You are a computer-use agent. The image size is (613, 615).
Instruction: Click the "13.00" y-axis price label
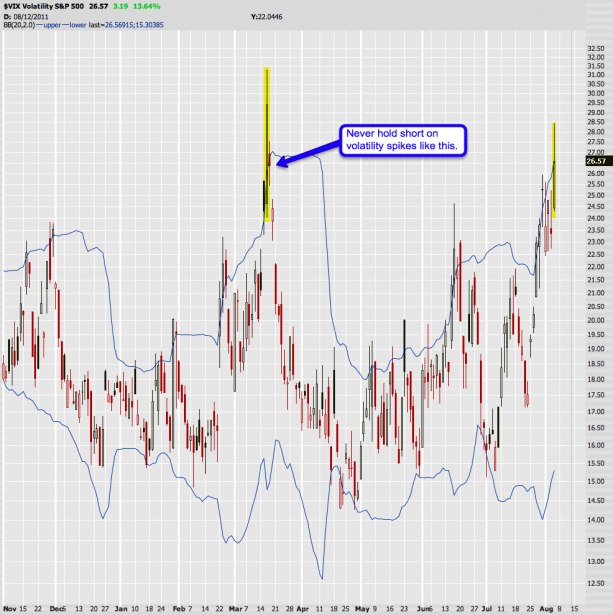(x=596, y=562)
